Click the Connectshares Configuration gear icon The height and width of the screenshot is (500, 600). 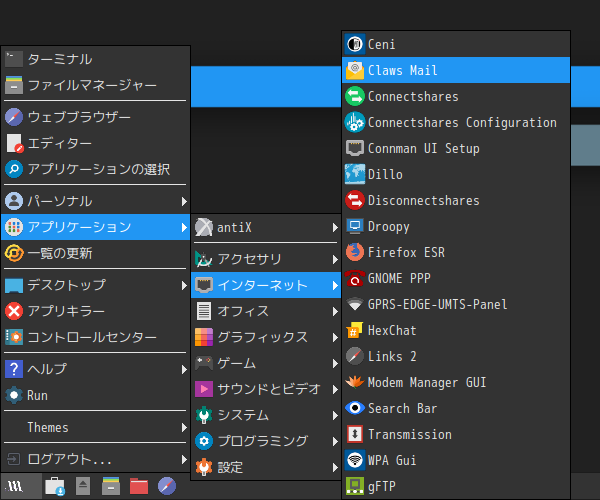(x=355, y=122)
